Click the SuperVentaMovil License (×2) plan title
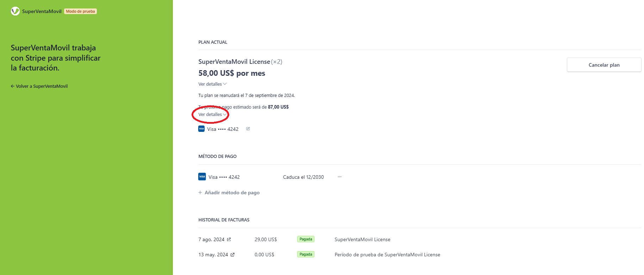 pyautogui.click(x=240, y=62)
